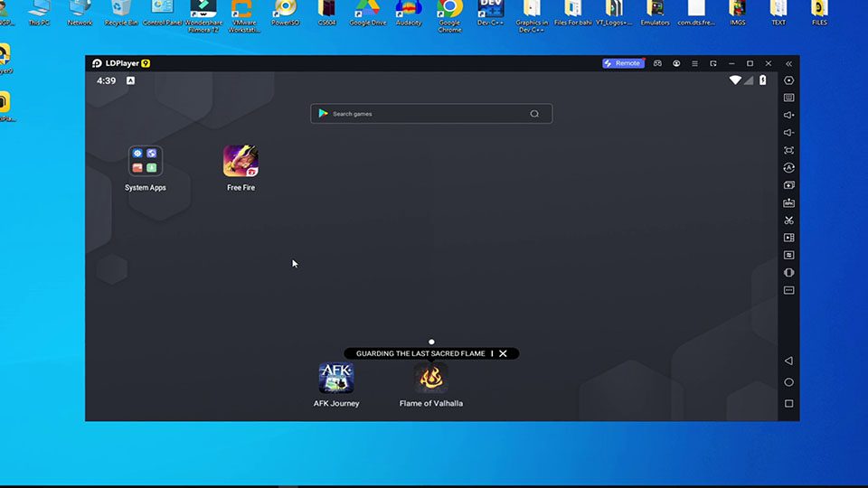
Task: Toggle fullscreen icon in sidebar
Action: click(788, 151)
